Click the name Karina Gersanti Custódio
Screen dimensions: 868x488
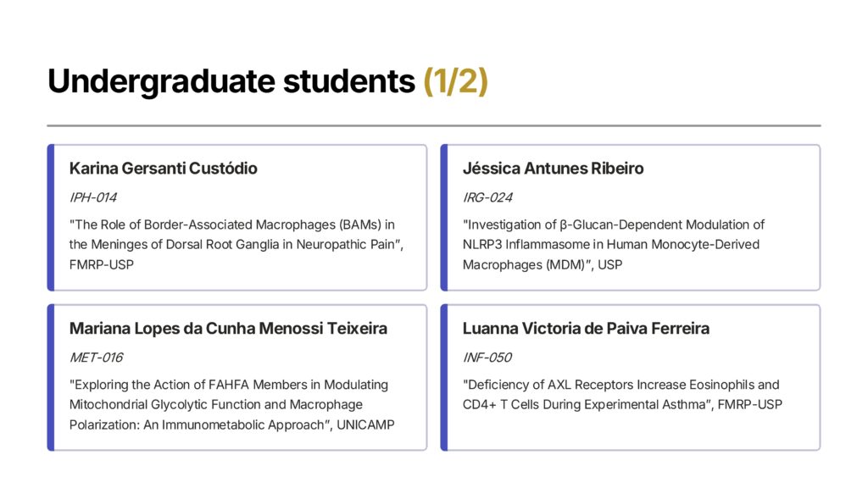164,169
